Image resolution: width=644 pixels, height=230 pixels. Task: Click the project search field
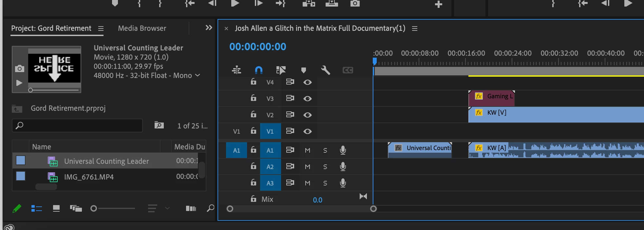coord(77,125)
